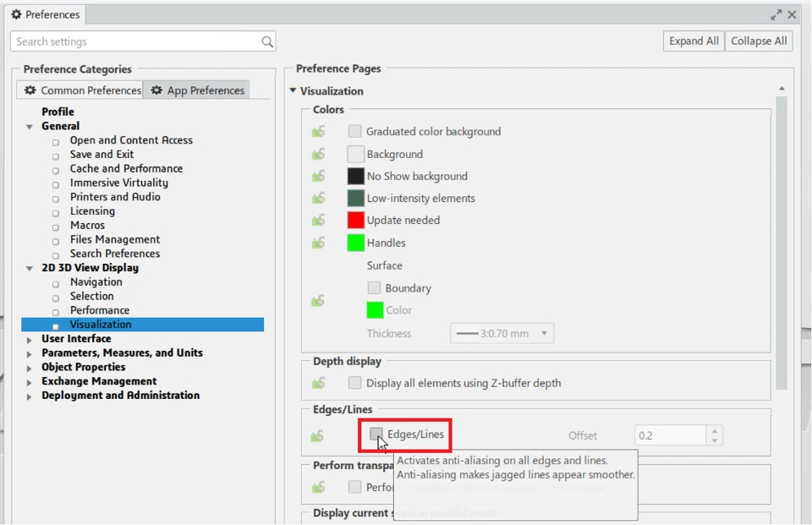The image size is (812, 525).
Task: Click lock icon next to Background color
Action: click(318, 154)
